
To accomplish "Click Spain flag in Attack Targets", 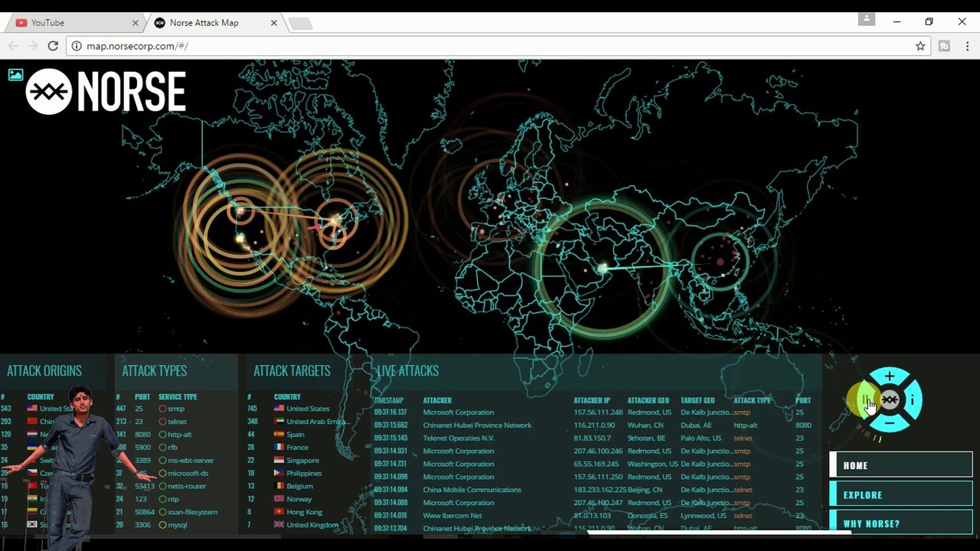I will 279,435.
